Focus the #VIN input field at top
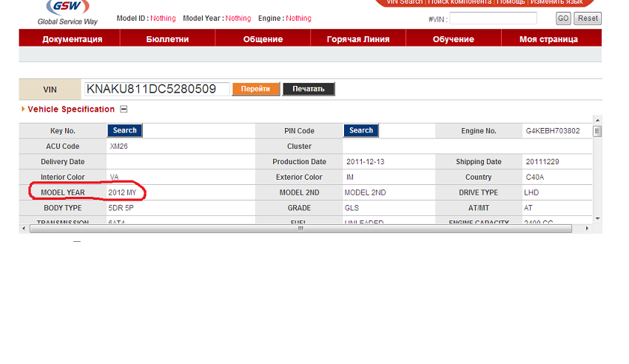Image resolution: width=629 pixels, height=364 pixels. click(493, 18)
